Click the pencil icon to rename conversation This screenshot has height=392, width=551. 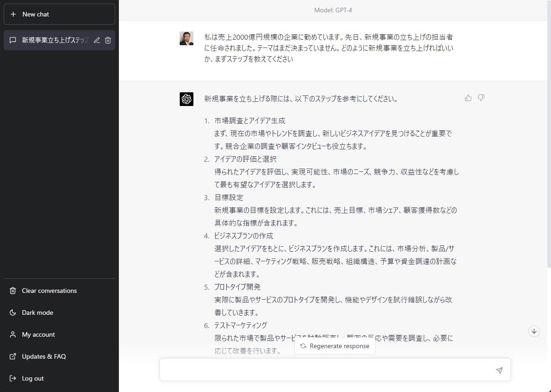point(97,40)
